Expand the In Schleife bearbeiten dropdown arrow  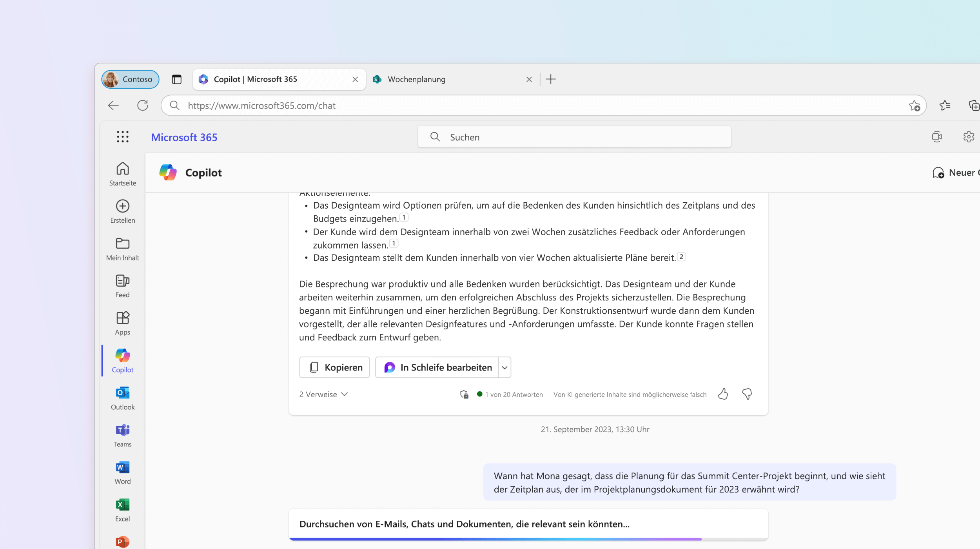coord(505,367)
